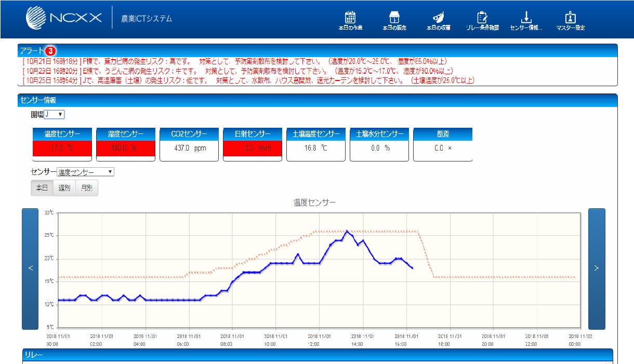
Task: Open 本日の作業 calendar icon
Action: 350,16
